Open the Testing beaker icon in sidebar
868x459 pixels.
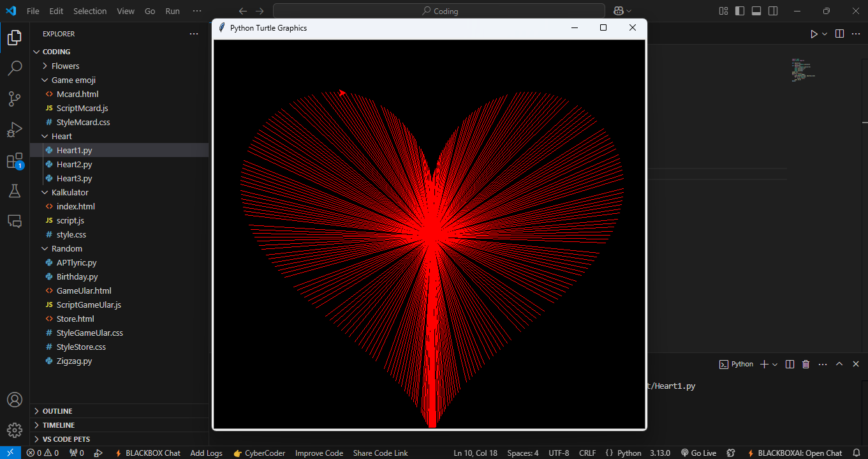point(15,190)
